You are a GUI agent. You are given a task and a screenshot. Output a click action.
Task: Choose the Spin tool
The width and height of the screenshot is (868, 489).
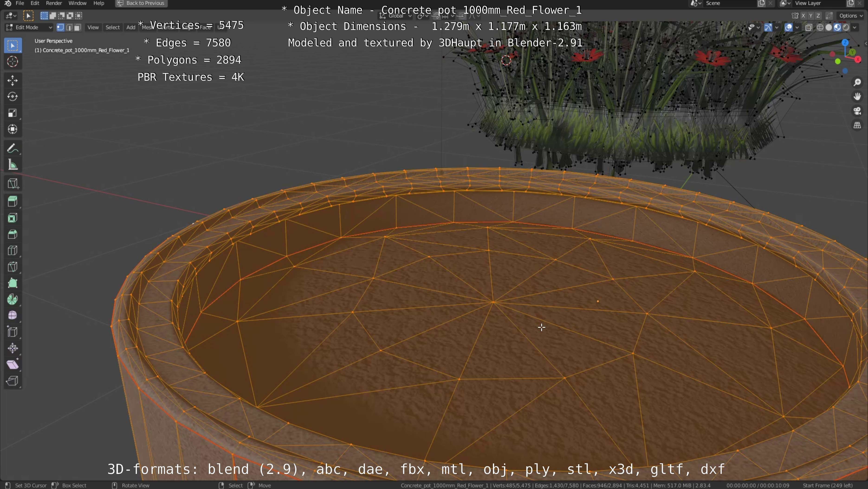[13, 299]
